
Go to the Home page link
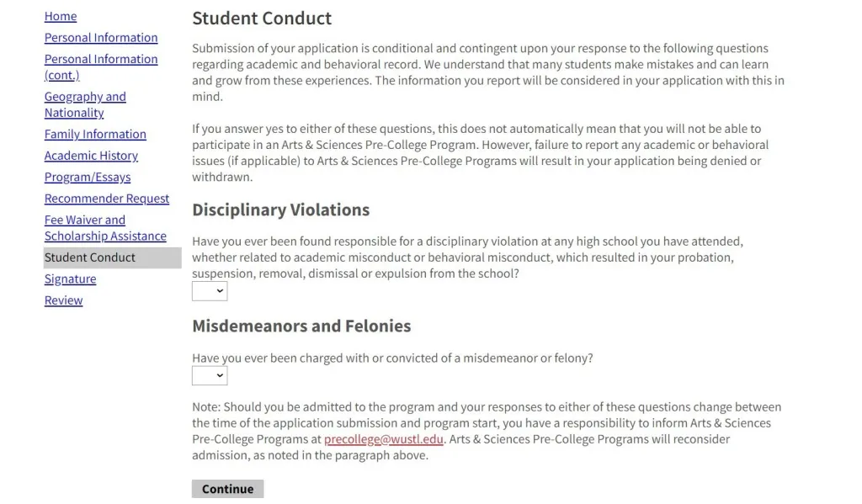click(61, 16)
